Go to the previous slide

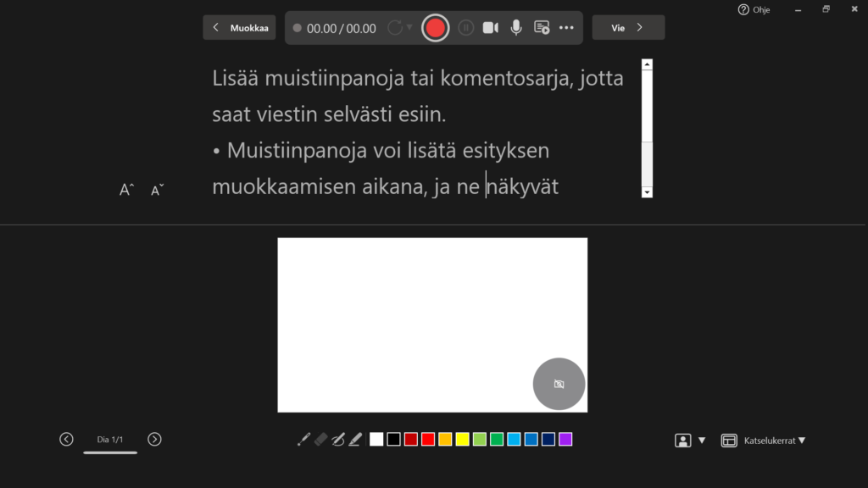tap(66, 439)
